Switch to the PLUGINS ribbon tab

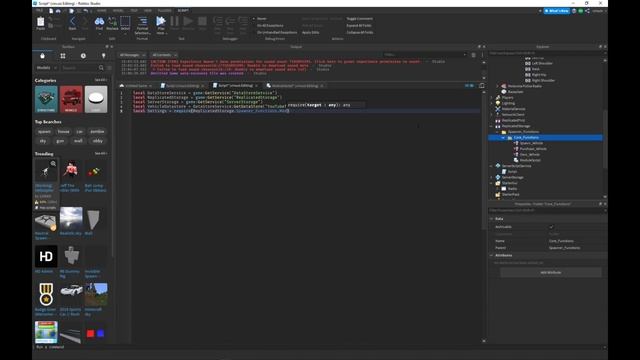coord(164,11)
